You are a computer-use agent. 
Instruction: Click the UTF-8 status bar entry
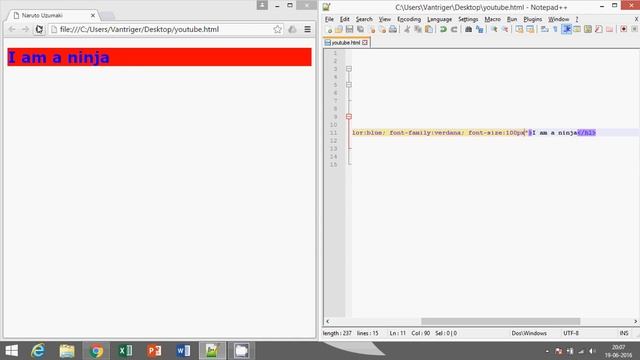571,333
